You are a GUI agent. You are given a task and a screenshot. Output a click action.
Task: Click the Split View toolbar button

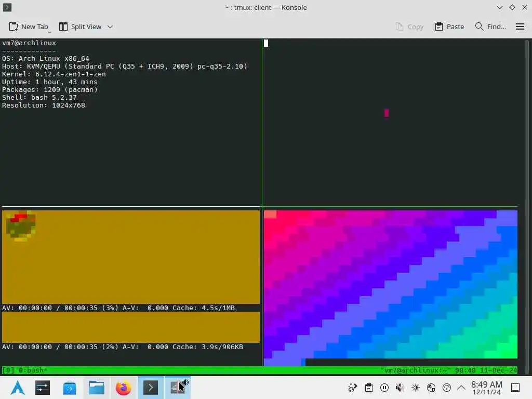pos(81,26)
